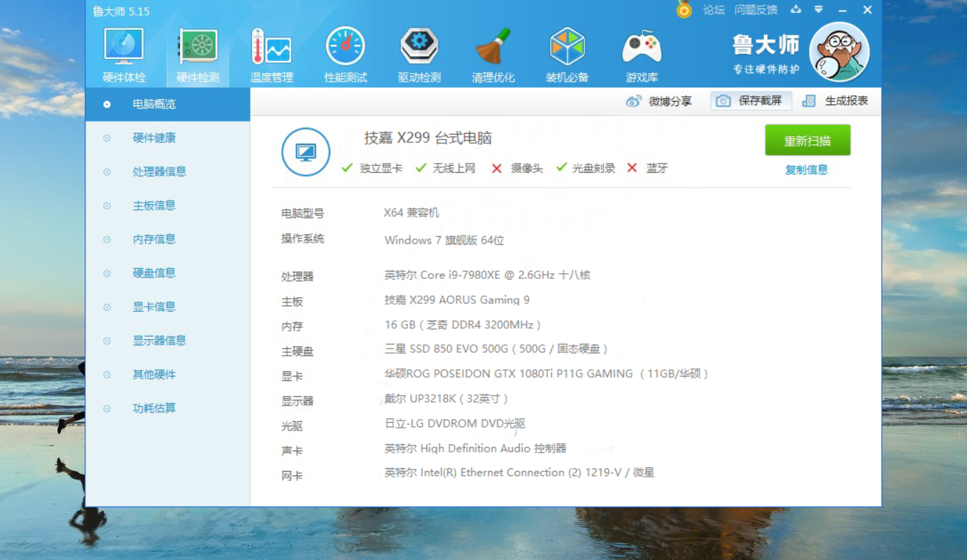Click the 保存截屏 save screenshot label
Image resolution: width=967 pixels, height=560 pixels.
[760, 101]
